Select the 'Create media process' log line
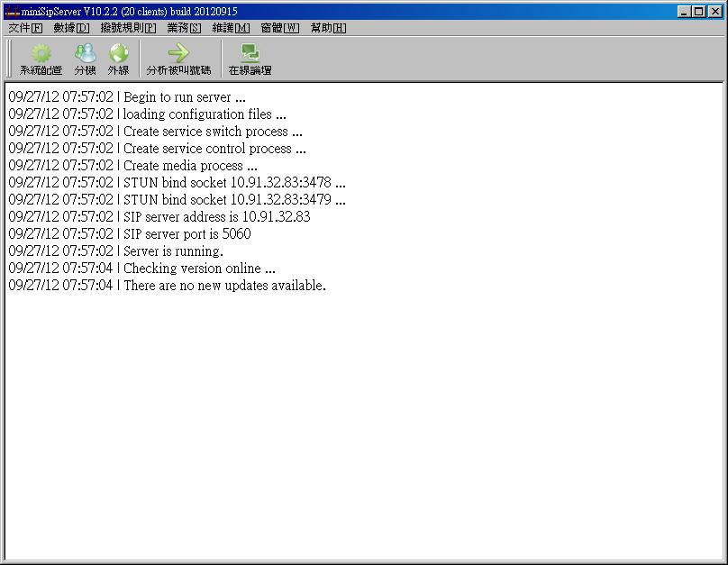 pyautogui.click(x=132, y=166)
